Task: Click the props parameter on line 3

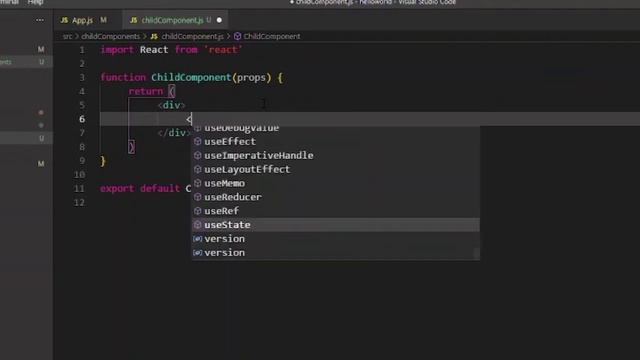Action: coord(251,78)
